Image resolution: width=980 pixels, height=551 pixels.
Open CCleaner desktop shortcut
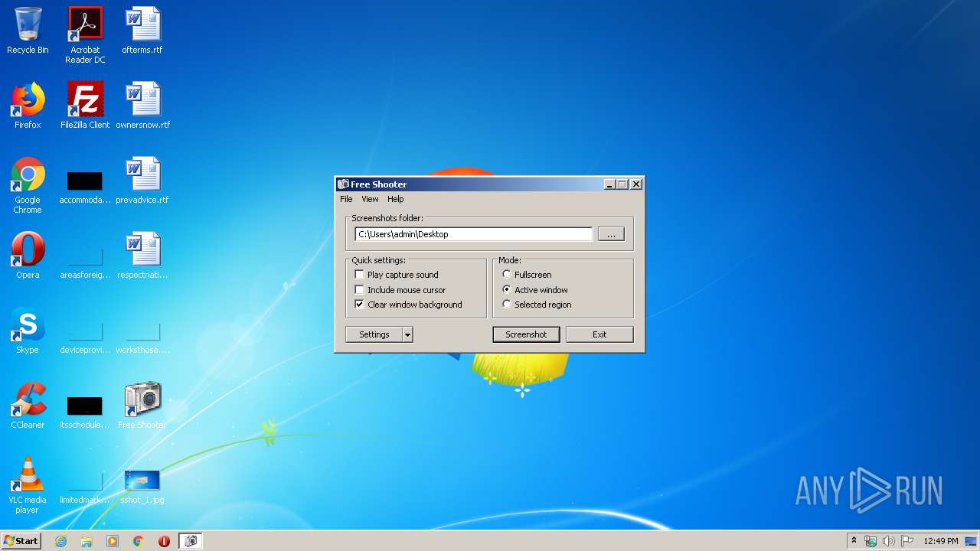(x=28, y=406)
